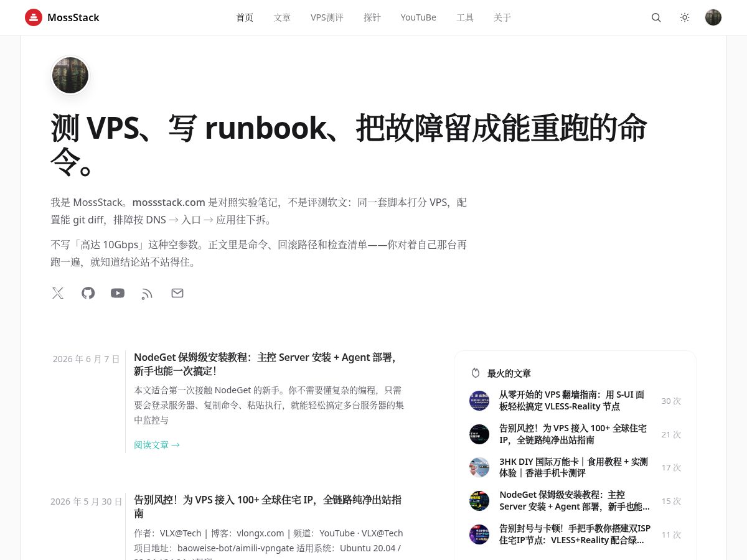Image resolution: width=747 pixels, height=560 pixels.
Task: Click the email envelope icon
Action: [x=177, y=293]
